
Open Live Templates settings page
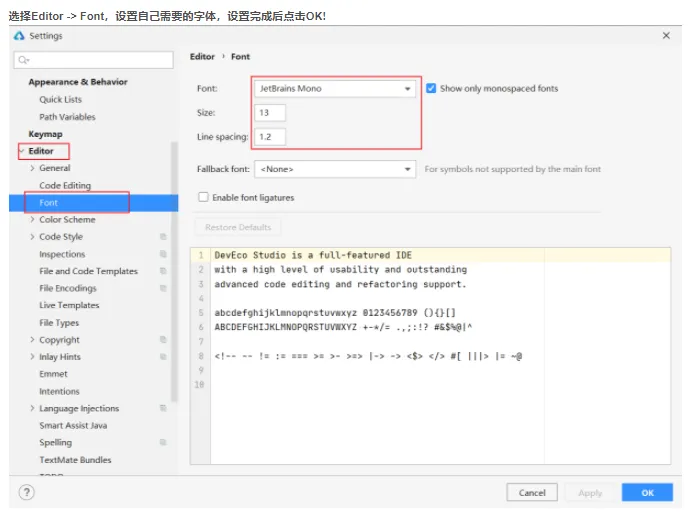click(x=69, y=305)
